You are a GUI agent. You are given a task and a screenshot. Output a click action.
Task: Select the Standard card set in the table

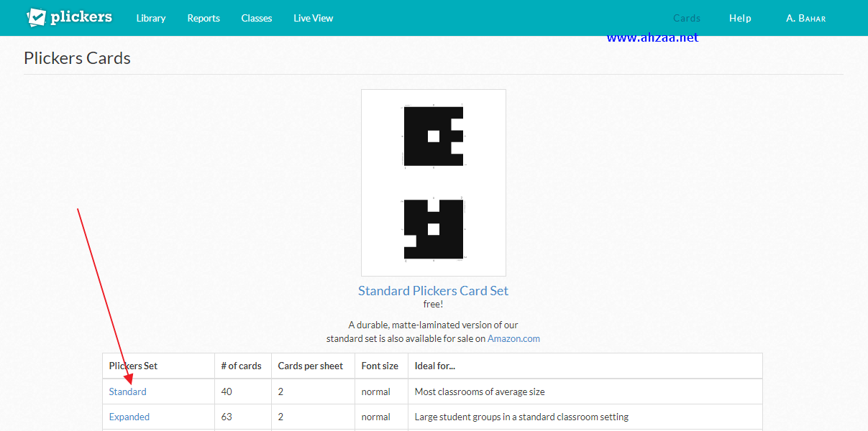coord(127,391)
